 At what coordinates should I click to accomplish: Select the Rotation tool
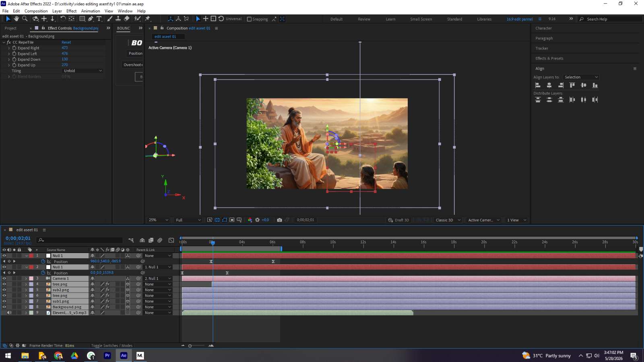63,19
